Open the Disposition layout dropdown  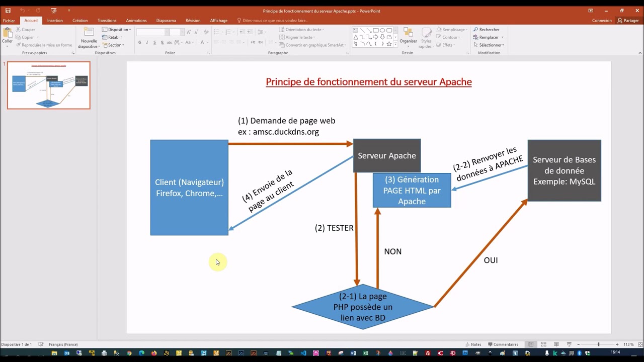pos(117,30)
